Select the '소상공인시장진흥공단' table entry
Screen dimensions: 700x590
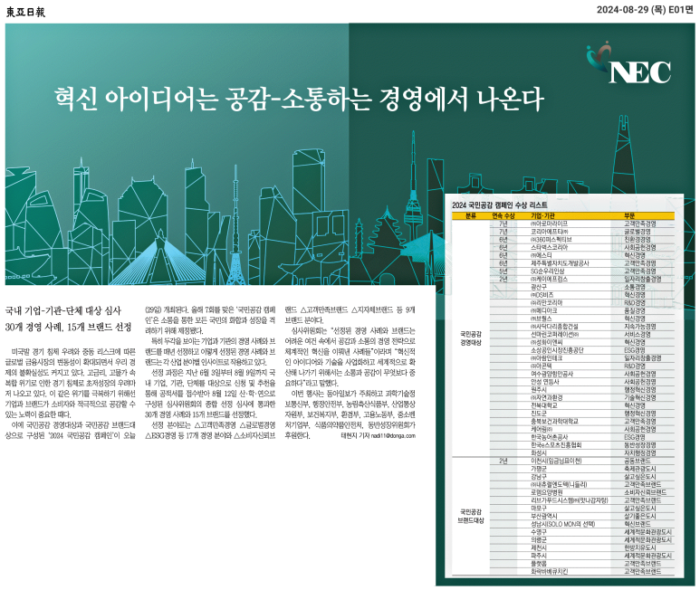557,350
